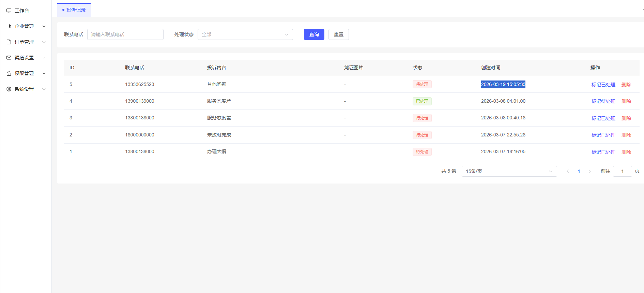The width and height of the screenshot is (644, 293).
Task: Delete the complaint from 13900139000
Action: pyautogui.click(x=626, y=101)
